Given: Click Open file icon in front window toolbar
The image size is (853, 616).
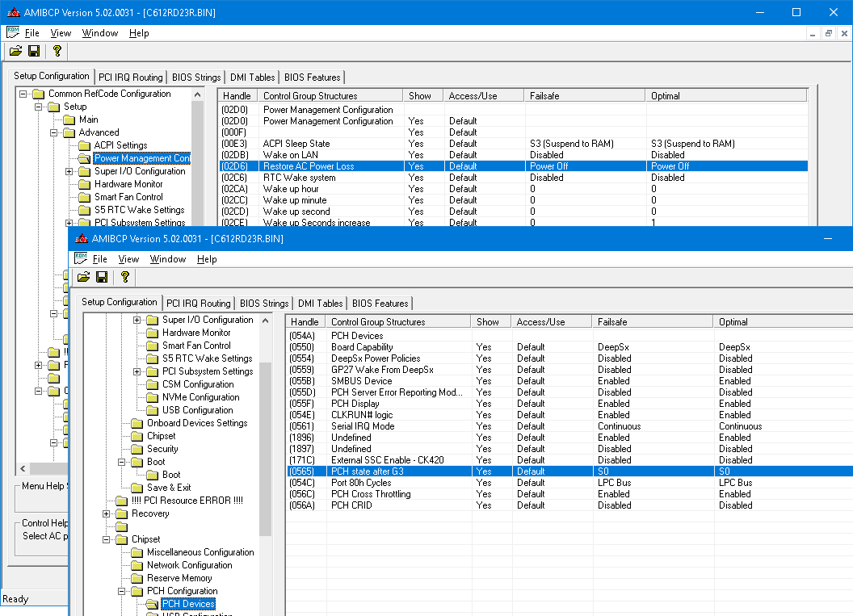Looking at the screenshot, I should point(83,277).
